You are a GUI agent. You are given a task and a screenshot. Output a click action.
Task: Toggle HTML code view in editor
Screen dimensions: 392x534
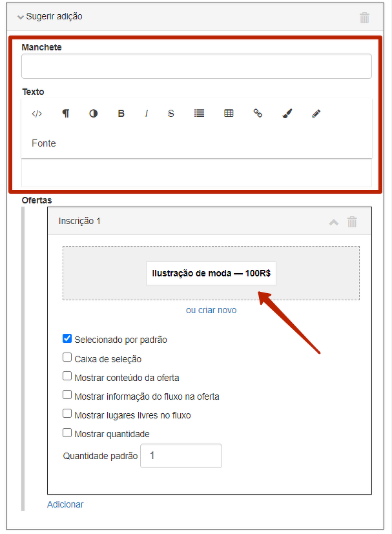(x=37, y=114)
